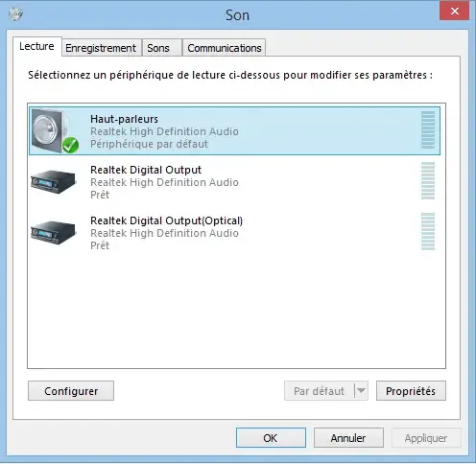The width and height of the screenshot is (476, 464).
Task: Confirm with the OK button
Action: click(271, 438)
